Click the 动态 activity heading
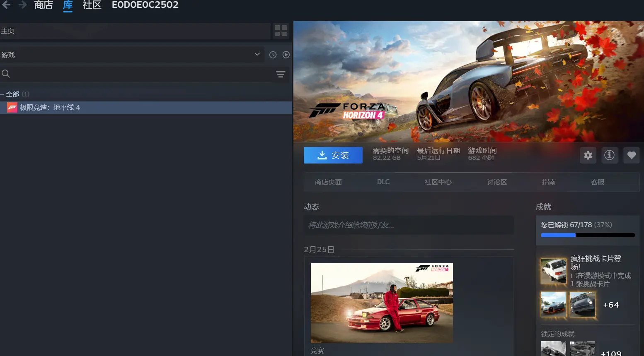This screenshot has width=644, height=356. 311,207
